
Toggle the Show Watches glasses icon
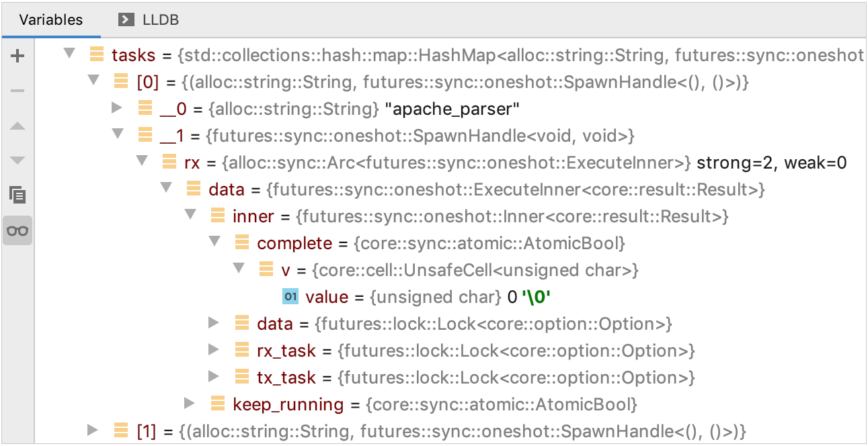pyautogui.click(x=17, y=230)
